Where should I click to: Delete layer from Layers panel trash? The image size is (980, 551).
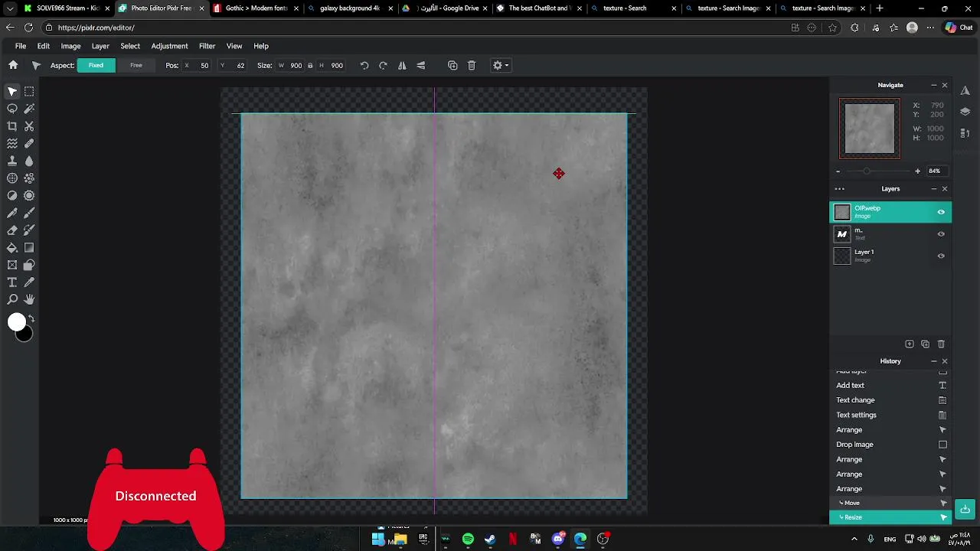point(941,344)
